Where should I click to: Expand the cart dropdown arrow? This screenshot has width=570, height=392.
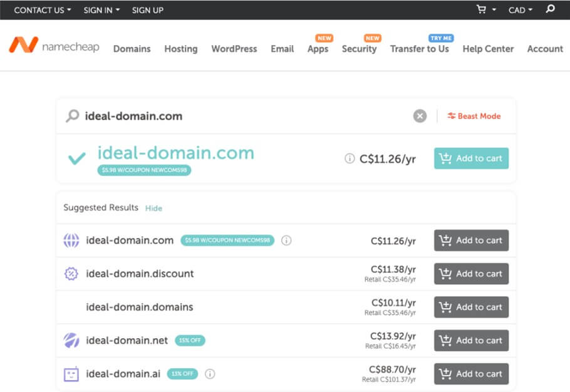click(x=494, y=10)
